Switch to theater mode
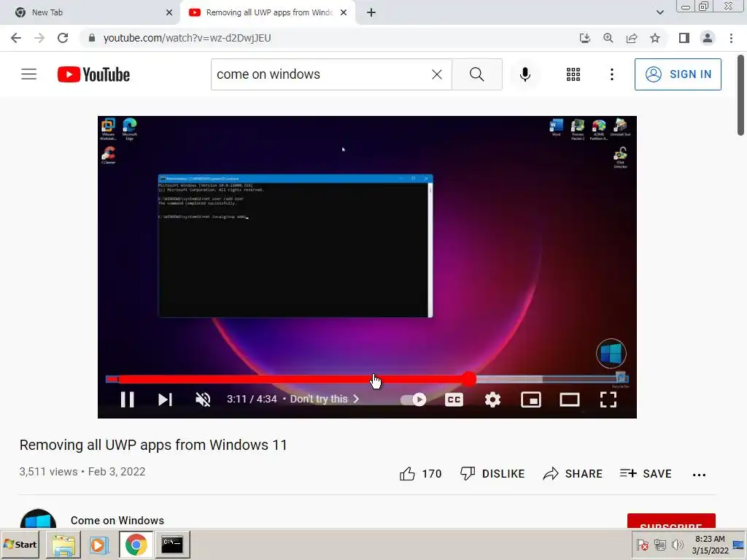 569,400
